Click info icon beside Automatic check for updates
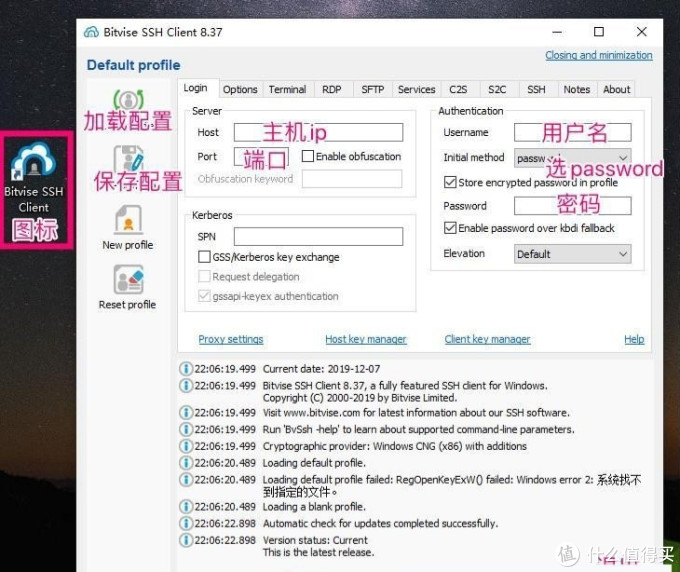680x572 pixels. pyautogui.click(x=186, y=523)
